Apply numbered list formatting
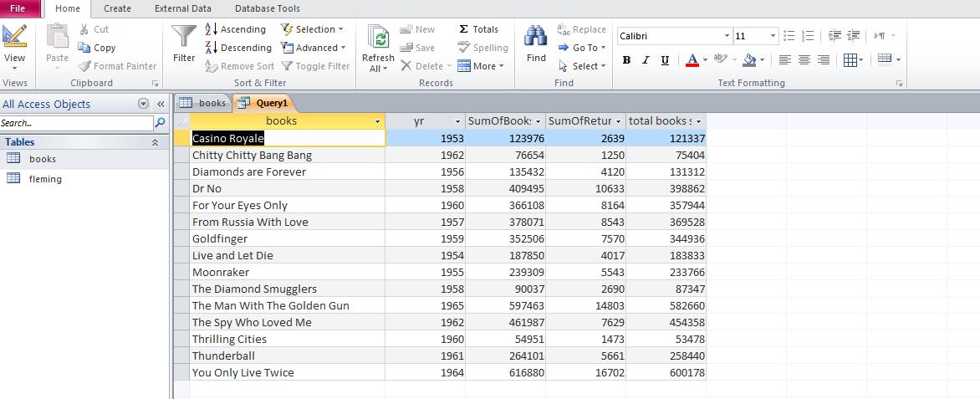The image size is (980, 399). (808, 36)
